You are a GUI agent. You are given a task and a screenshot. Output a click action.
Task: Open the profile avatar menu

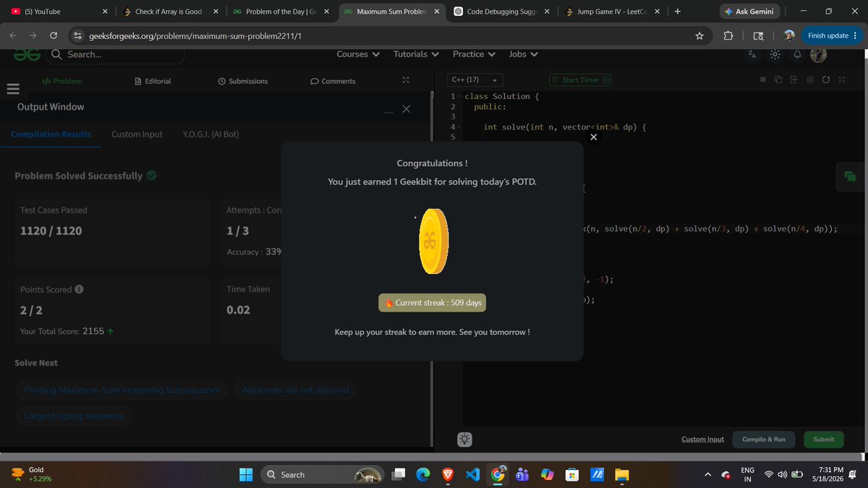pos(818,54)
